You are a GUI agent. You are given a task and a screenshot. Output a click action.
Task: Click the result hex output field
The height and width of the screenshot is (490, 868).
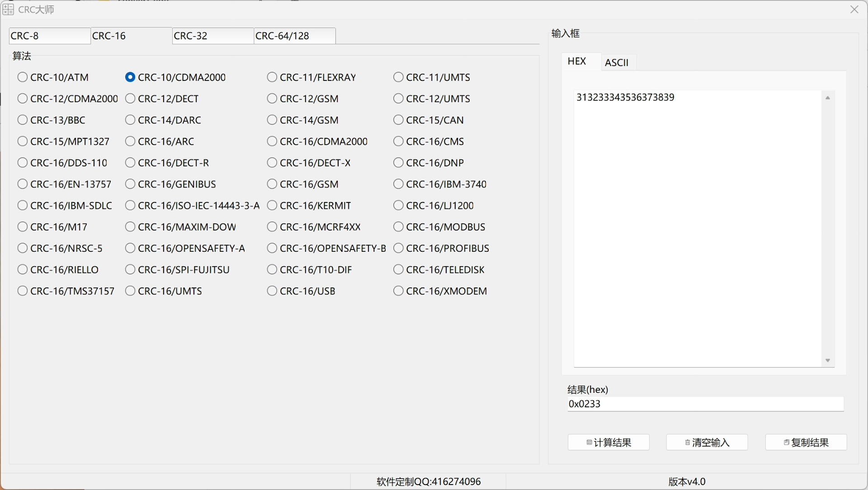pos(705,404)
